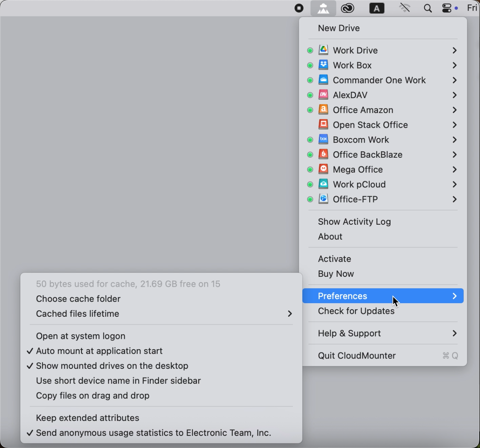Open the Help & Support menu item
The image size is (480, 448).
(383, 333)
